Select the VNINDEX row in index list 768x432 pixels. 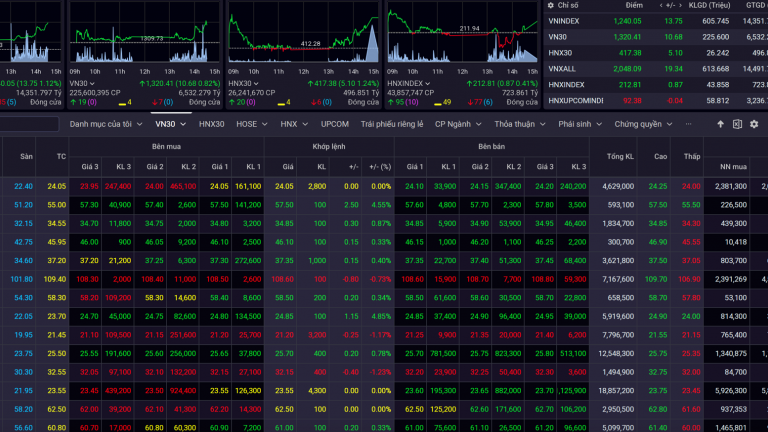click(656, 21)
